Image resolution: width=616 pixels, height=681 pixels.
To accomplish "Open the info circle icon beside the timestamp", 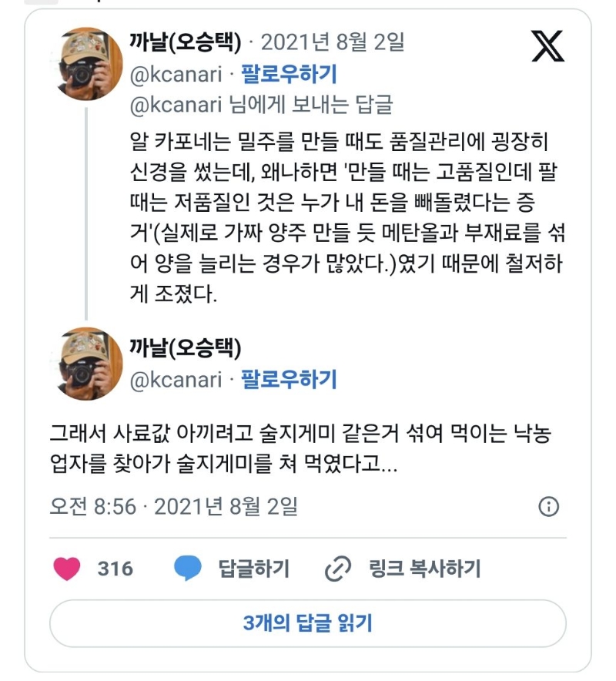I will [x=548, y=506].
